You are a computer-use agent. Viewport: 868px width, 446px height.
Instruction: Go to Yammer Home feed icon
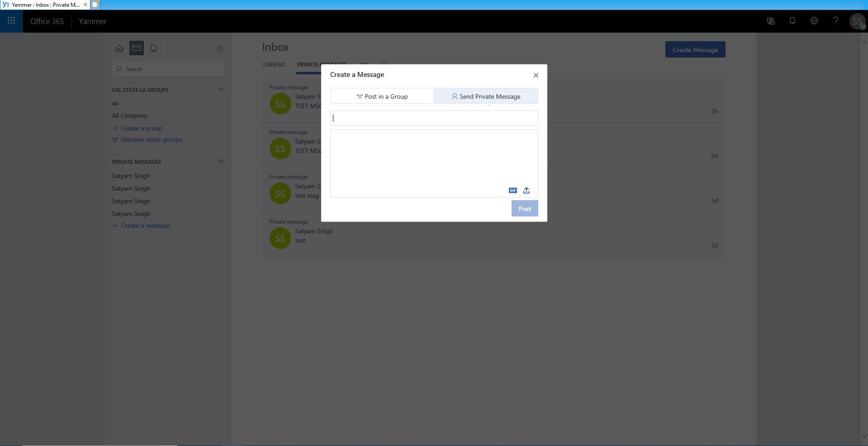(x=119, y=48)
